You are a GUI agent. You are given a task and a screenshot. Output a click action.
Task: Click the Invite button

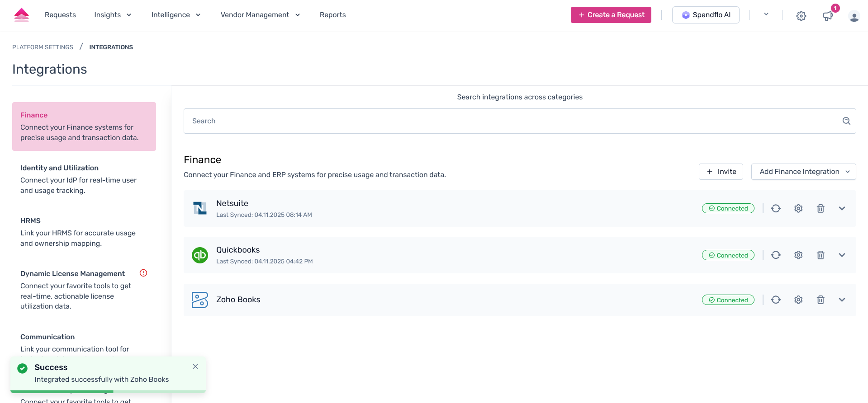point(721,172)
